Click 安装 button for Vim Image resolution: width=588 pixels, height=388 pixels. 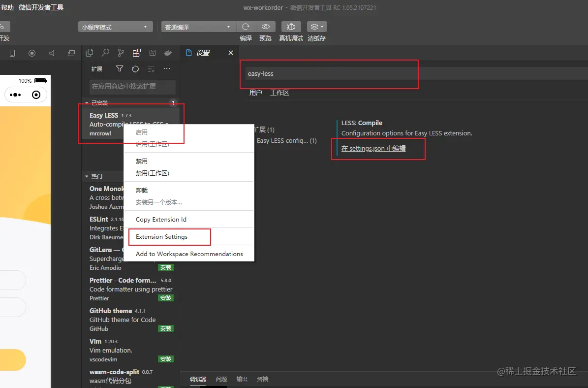pos(166,359)
